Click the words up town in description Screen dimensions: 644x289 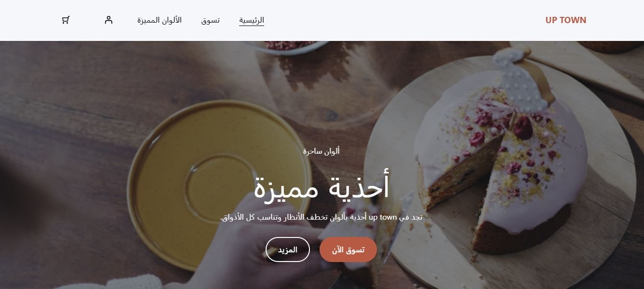click(388, 217)
